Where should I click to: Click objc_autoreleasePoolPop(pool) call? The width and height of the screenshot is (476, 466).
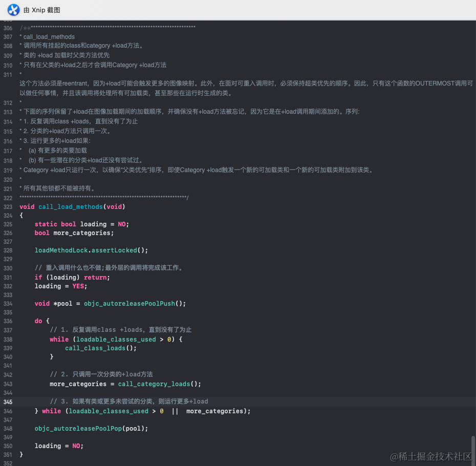tap(91, 428)
